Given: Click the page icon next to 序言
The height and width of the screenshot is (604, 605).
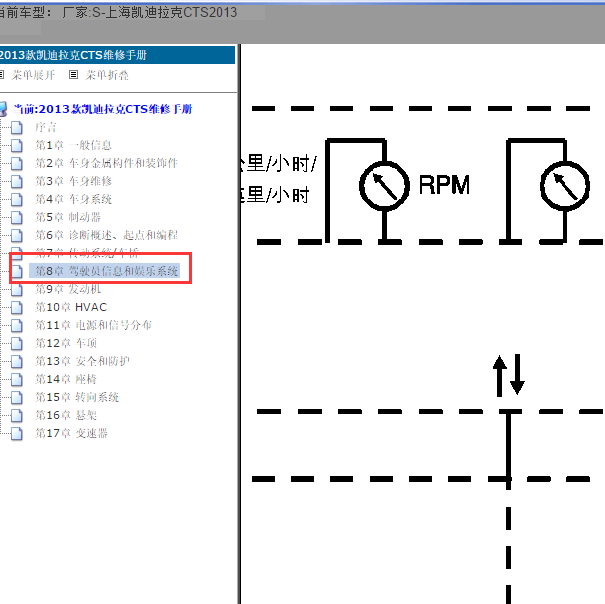Looking at the screenshot, I should [x=17, y=127].
